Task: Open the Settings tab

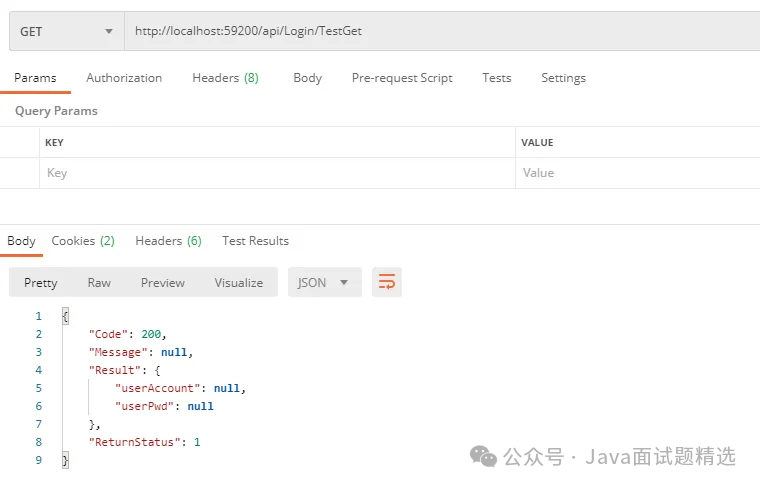Action: (563, 78)
